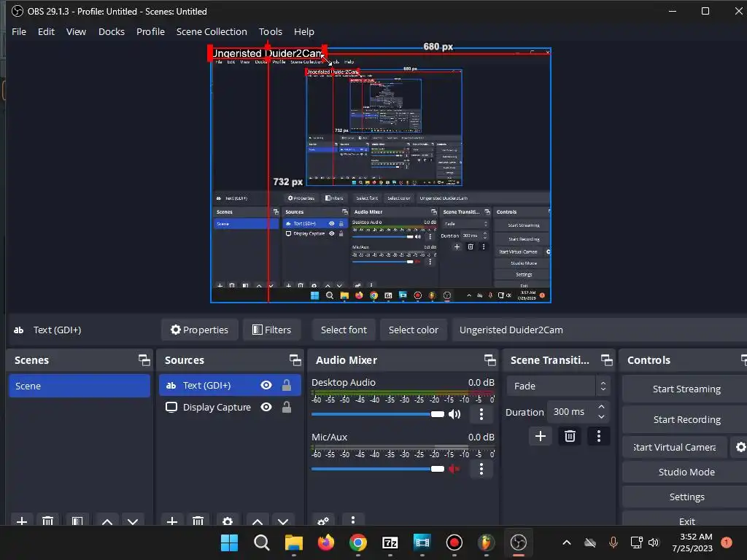The image size is (747, 560).
Task: Select the Scene item in Scenes list
Action: pos(80,386)
